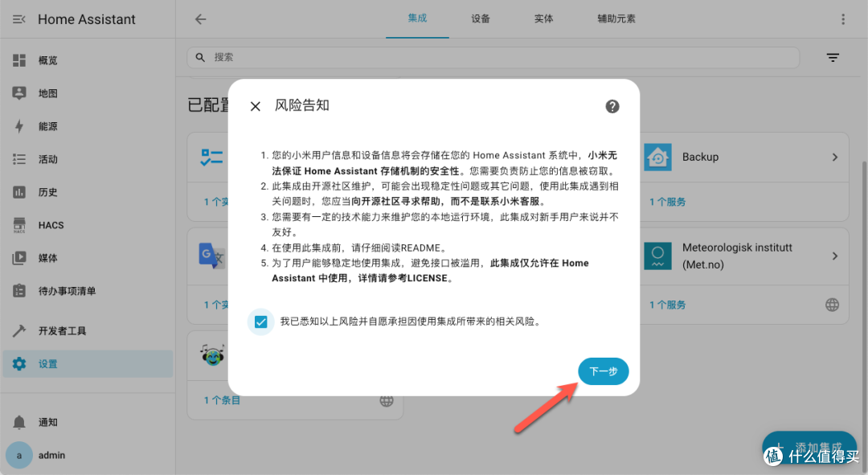
Task: Open the 1 个条目 link
Action: [x=222, y=400]
